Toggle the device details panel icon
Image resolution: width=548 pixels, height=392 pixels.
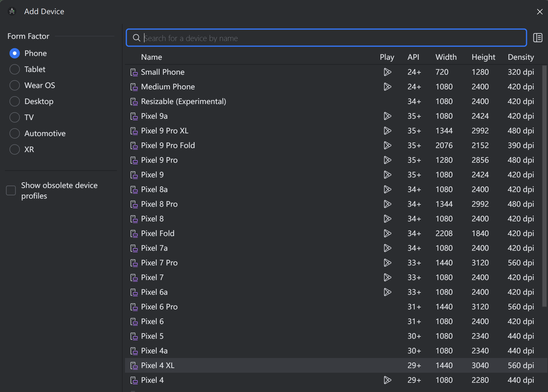point(538,38)
